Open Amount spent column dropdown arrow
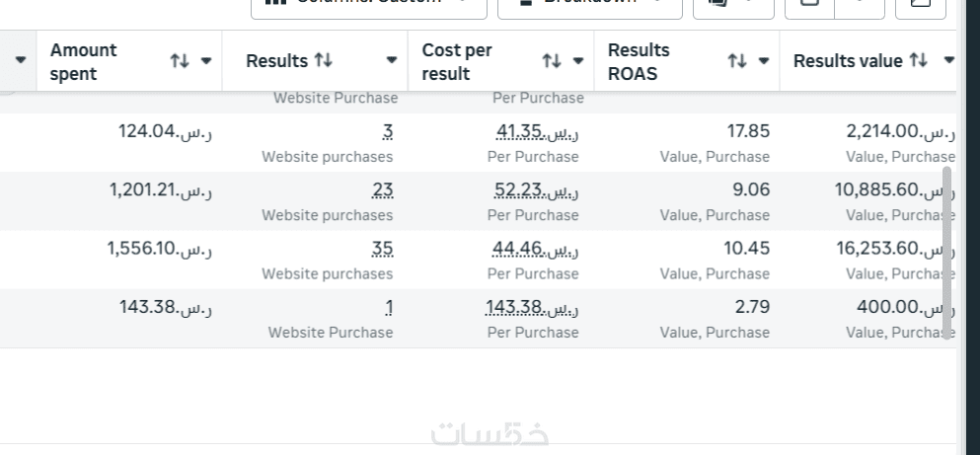The height and width of the screenshot is (455, 980). coord(206,61)
